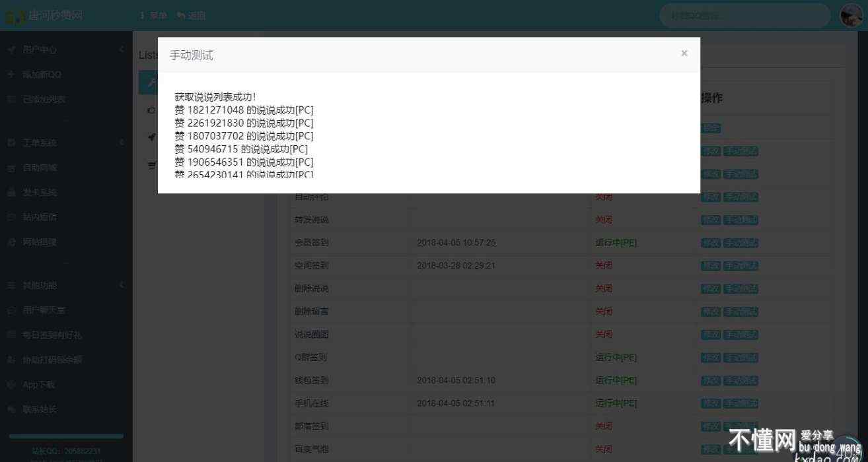The height and width of the screenshot is (462, 868).
Task: Click the progress bar at sidebar bottom
Action: click(x=66, y=436)
